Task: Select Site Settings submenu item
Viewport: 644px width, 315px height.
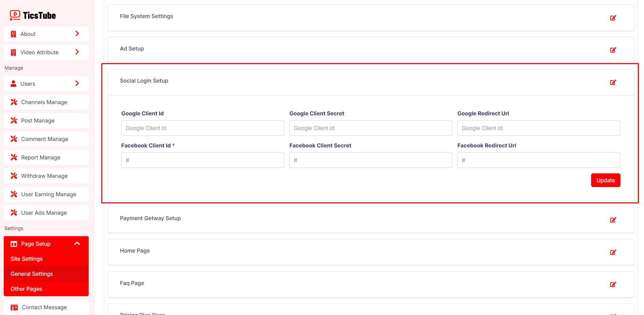Action: click(27, 259)
